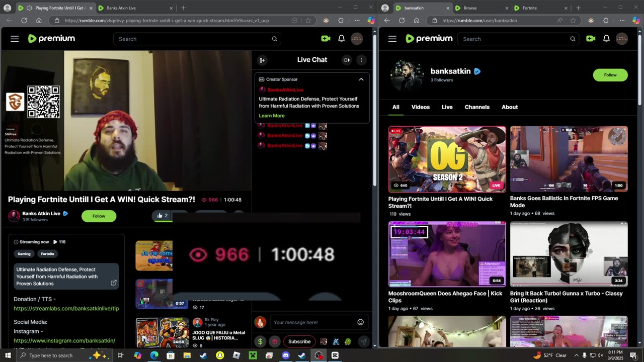This screenshot has height=362, width=644.
Task: Click the Windows Start button
Action: point(8,355)
